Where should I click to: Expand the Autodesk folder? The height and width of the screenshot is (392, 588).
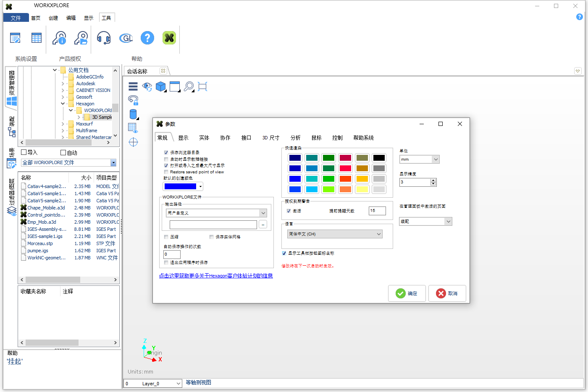tap(63, 84)
